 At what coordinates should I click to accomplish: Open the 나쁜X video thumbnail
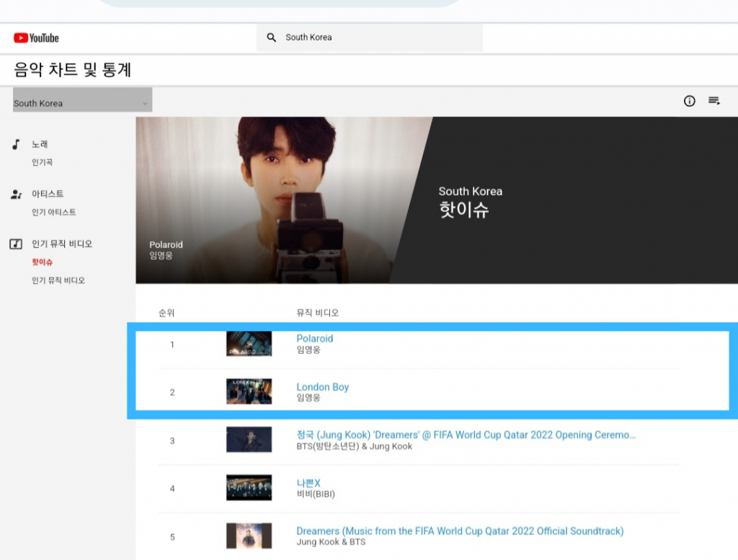coord(249,487)
